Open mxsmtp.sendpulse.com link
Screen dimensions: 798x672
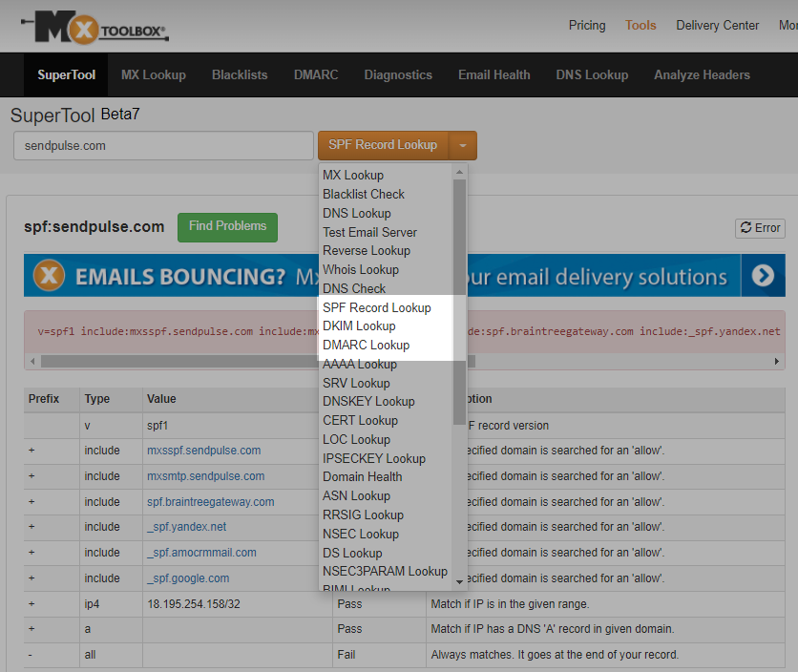coord(205,476)
